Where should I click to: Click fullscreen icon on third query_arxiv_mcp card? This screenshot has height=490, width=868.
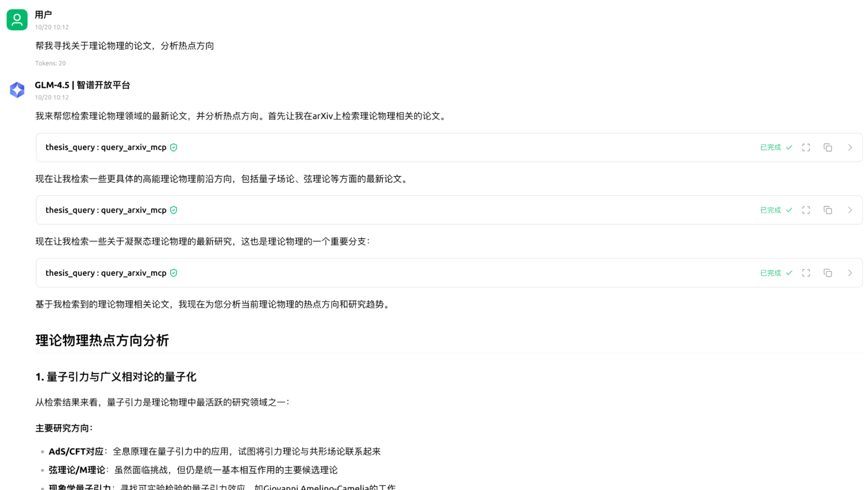click(806, 273)
